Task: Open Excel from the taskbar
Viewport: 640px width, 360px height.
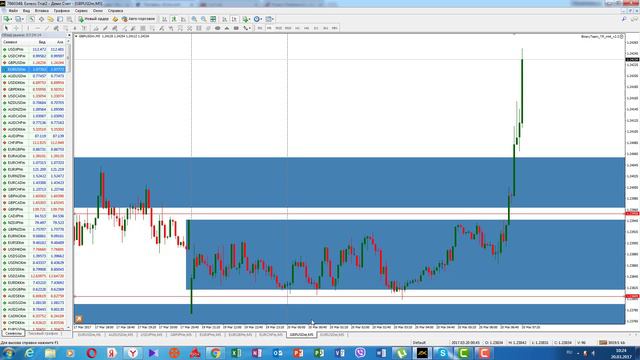Action: (x=236, y=353)
